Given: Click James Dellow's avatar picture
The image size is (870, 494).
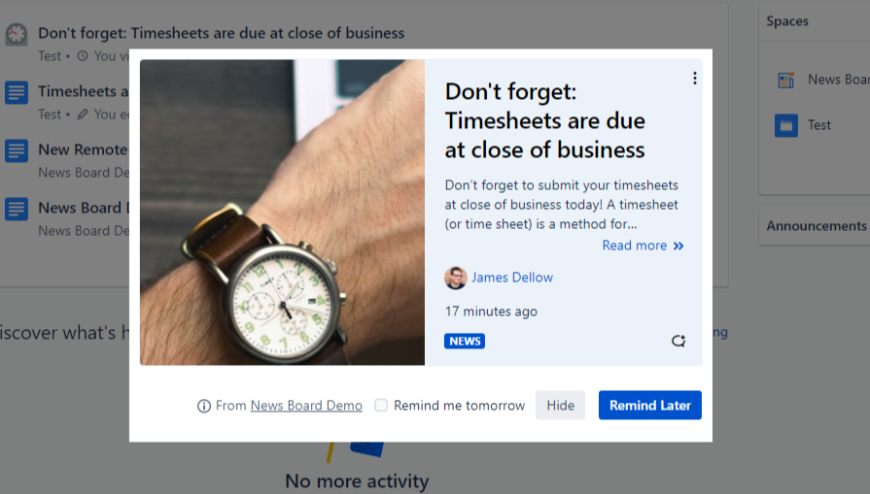Looking at the screenshot, I should tap(455, 278).
